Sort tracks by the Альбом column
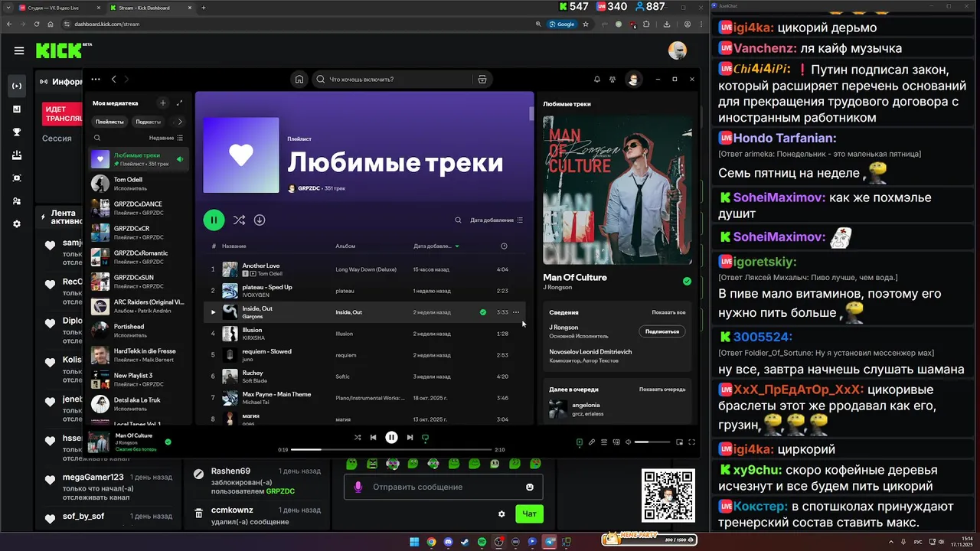 [345, 246]
